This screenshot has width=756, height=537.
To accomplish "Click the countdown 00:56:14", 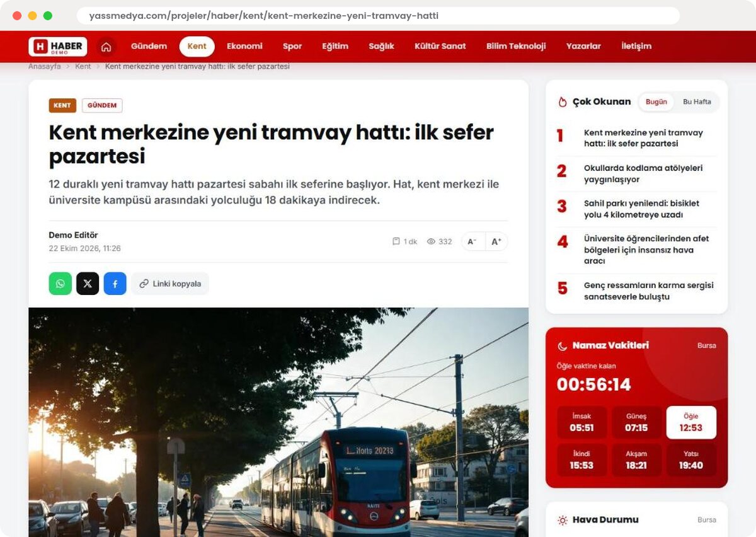I will (x=594, y=384).
